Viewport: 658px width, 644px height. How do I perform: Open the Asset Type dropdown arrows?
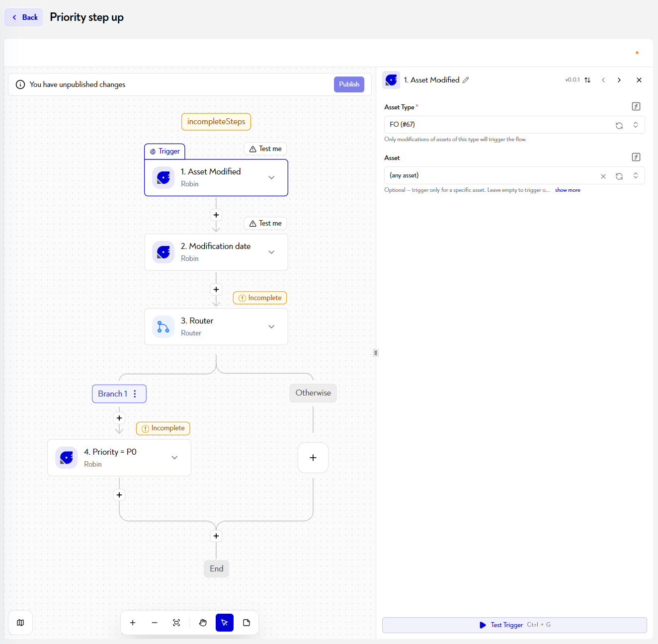(x=636, y=125)
